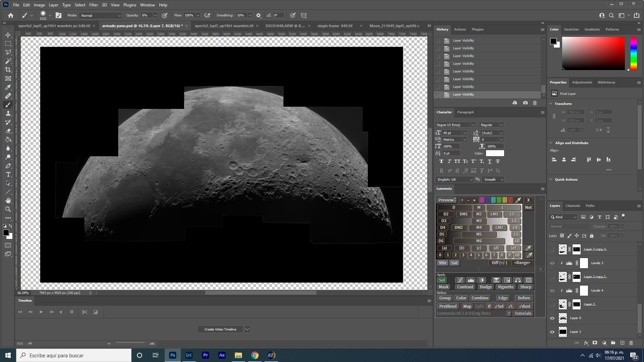Select the Crop tool
The height and width of the screenshot is (362, 644).
click(x=8, y=70)
